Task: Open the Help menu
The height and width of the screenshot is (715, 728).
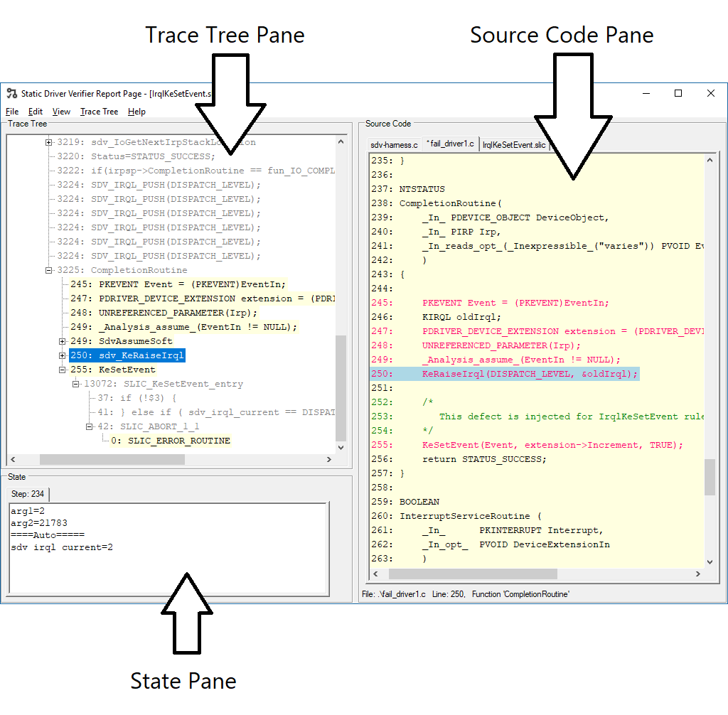Action: (137, 112)
